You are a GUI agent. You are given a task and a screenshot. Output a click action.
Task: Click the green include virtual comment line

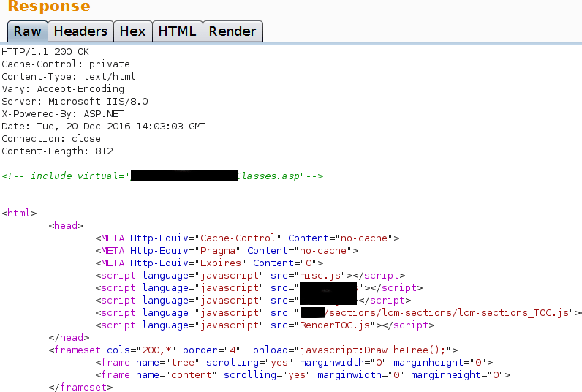(x=162, y=176)
